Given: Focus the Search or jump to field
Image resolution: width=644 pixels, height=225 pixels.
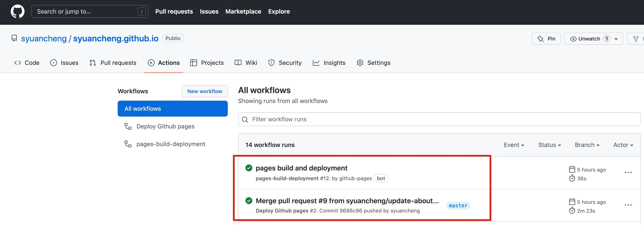Looking at the screenshot, I should (90, 11).
